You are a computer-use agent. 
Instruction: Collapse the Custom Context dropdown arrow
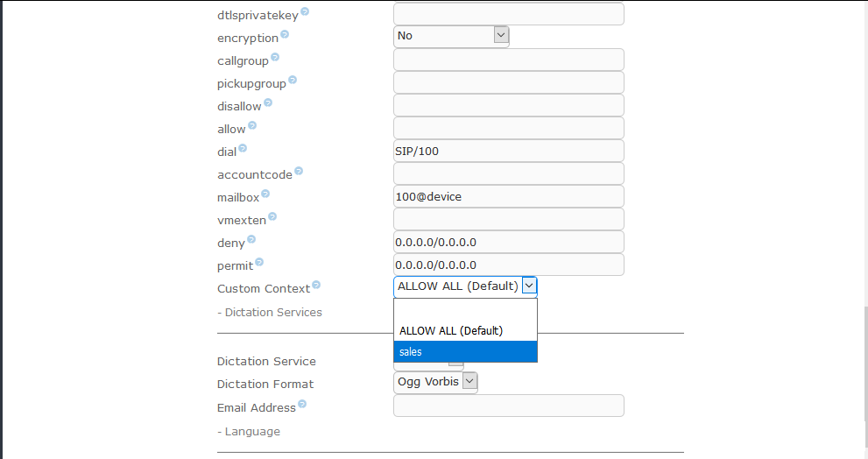point(529,286)
